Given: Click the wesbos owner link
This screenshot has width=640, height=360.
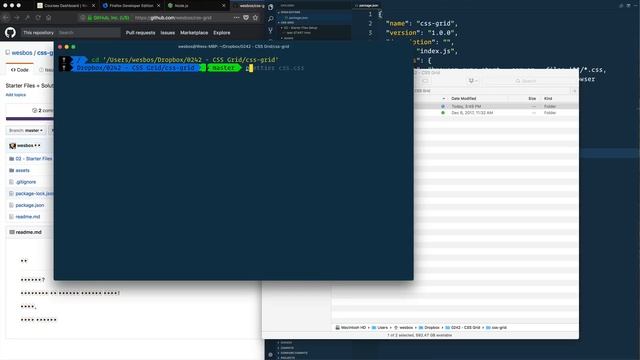Looking at the screenshot, I should pyautogui.click(x=22, y=53).
